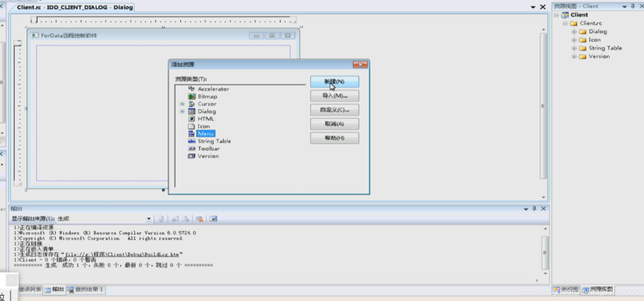Expand the Dialog folder in resource view
This screenshot has width=644, height=301.
coord(574,31)
